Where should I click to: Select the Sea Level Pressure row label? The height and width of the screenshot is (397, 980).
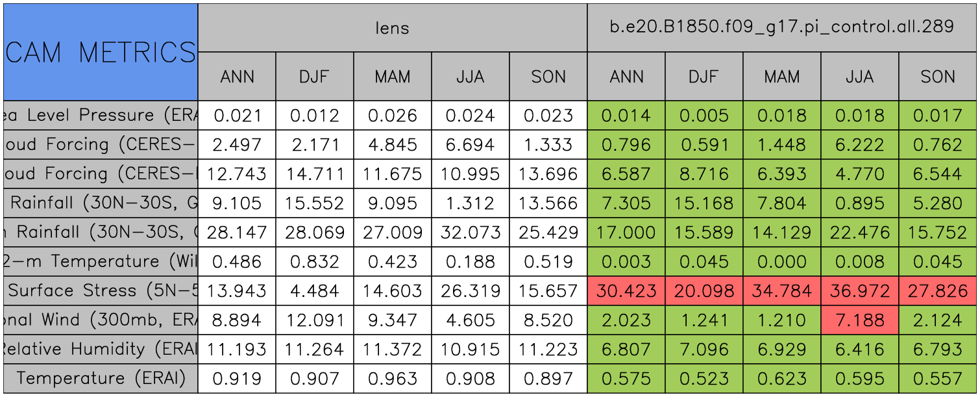point(101,116)
